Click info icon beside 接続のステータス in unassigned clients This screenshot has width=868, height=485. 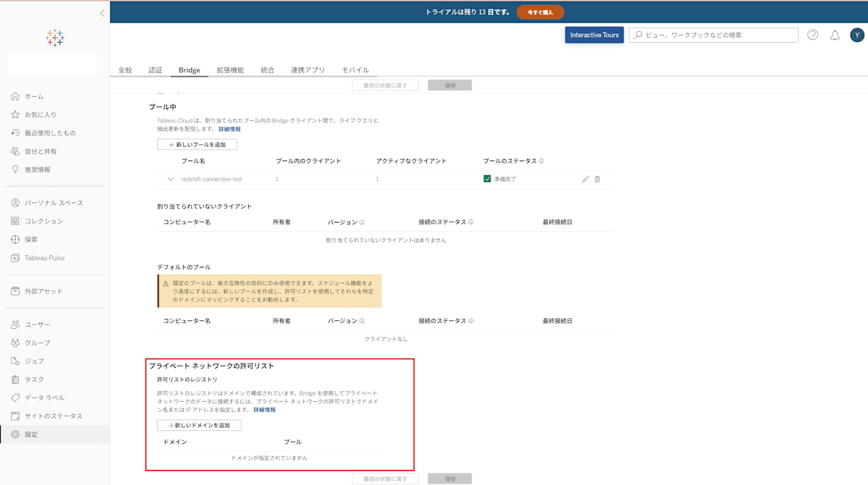[471, 222]
